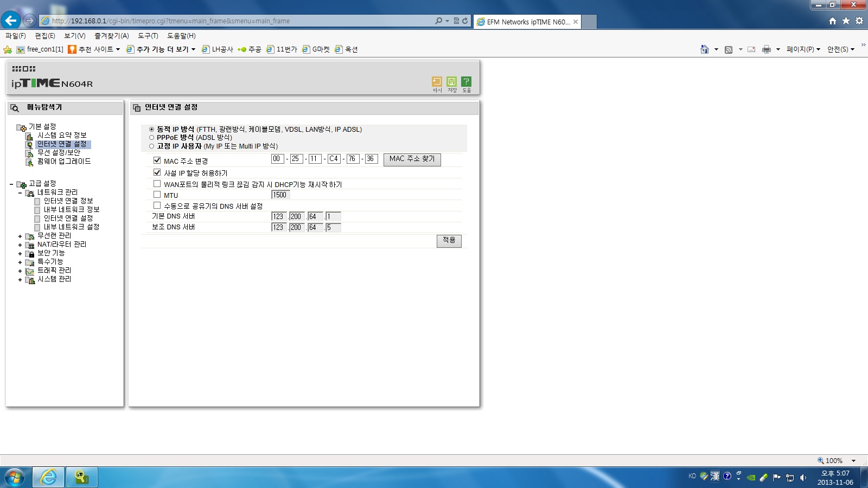
Task: Go back with the browser back arrow
Action: click(11, 21)
